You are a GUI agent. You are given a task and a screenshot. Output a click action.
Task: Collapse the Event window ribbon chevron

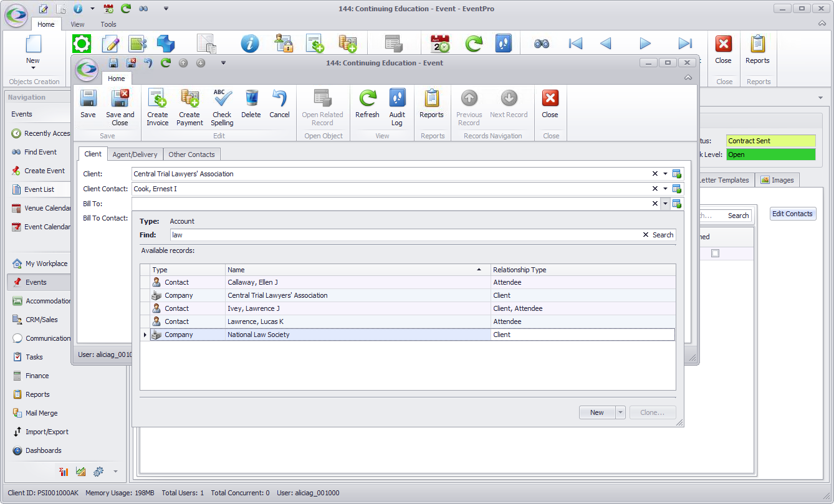click(688, 78)
